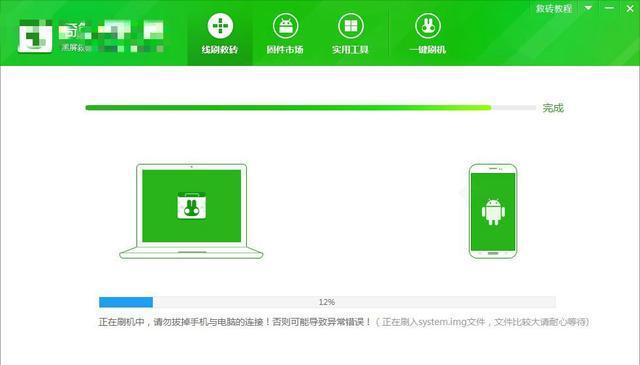
Task: Click the blue 12% flashing progress bar
Action: 327,302
